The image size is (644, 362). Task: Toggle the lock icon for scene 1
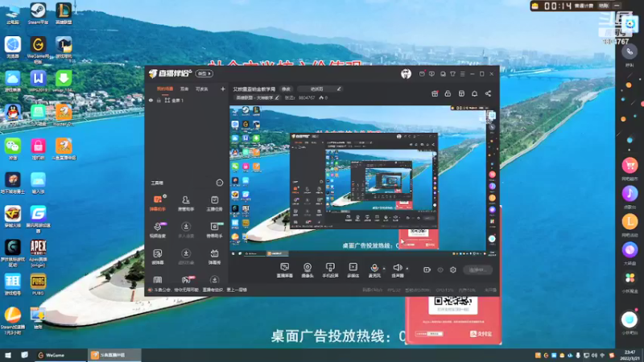[x=159, y=100]
